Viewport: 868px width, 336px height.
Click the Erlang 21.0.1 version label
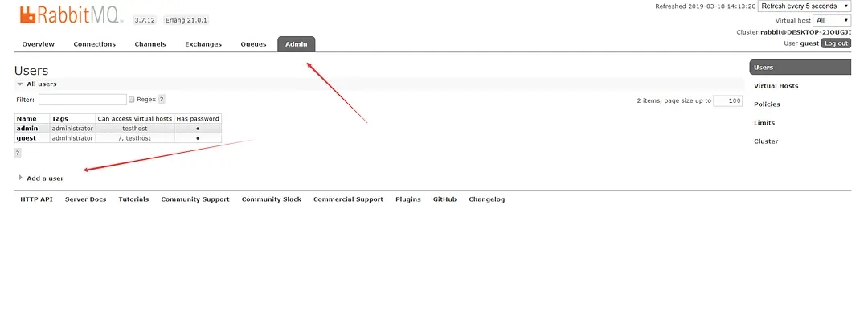click(186, 20)
